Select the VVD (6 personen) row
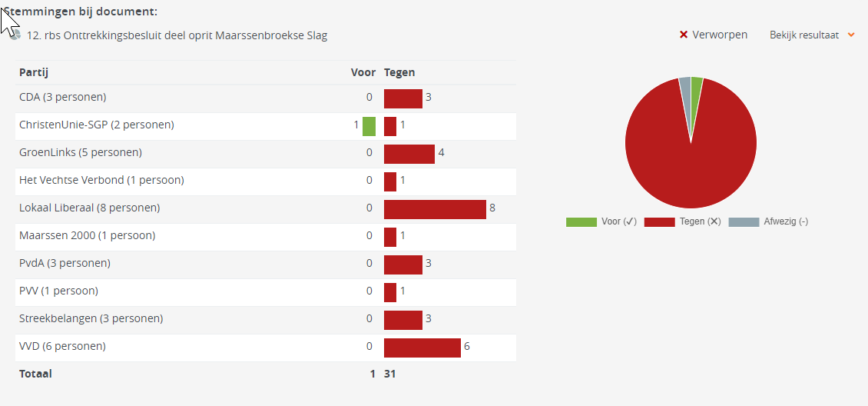This screenshot has height=406, width=868. pyautogui.click(x=266, y=348)
